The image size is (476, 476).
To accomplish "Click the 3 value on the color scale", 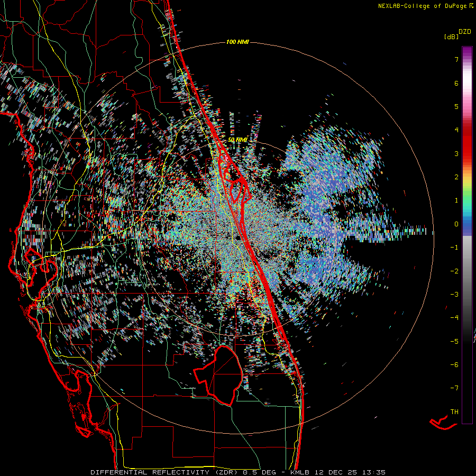I will [x=456, y=153].
